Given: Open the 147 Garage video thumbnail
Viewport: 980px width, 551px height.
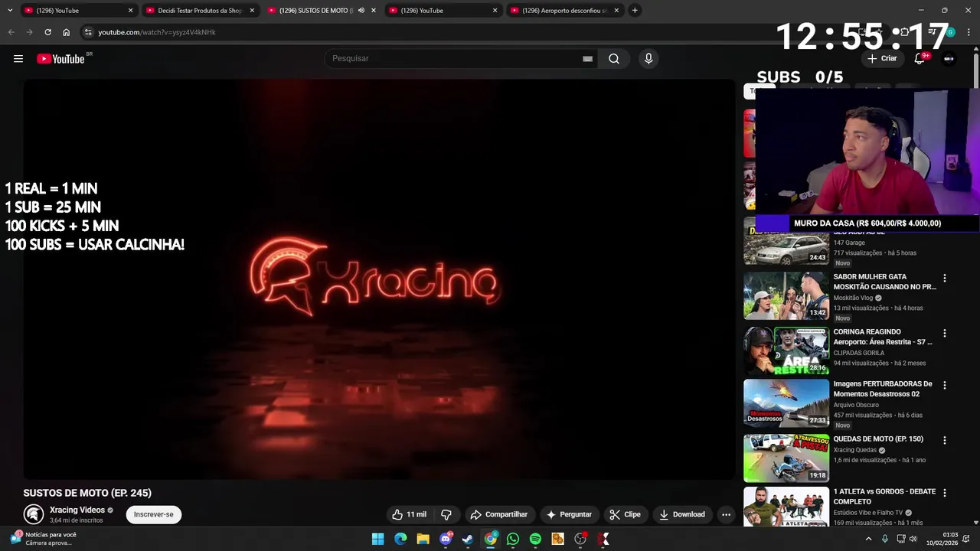Looking at the screenshot, I should pyautogui.click(x=786, y=241).
